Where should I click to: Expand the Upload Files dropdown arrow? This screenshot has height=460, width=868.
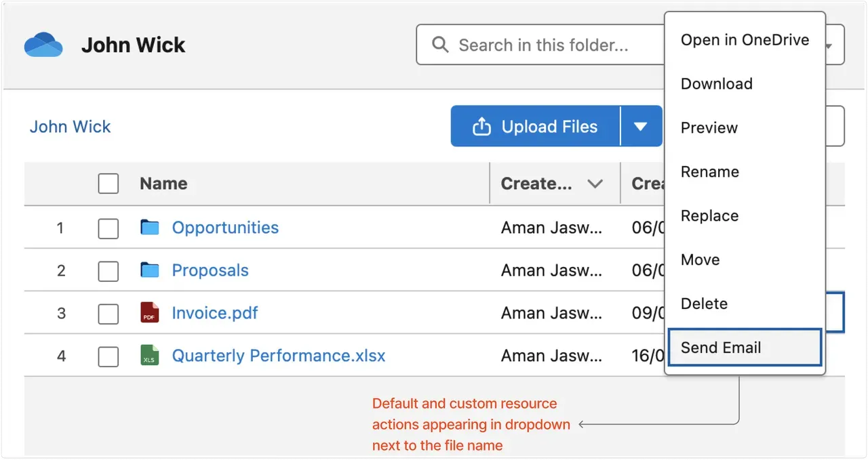point(640,127)
